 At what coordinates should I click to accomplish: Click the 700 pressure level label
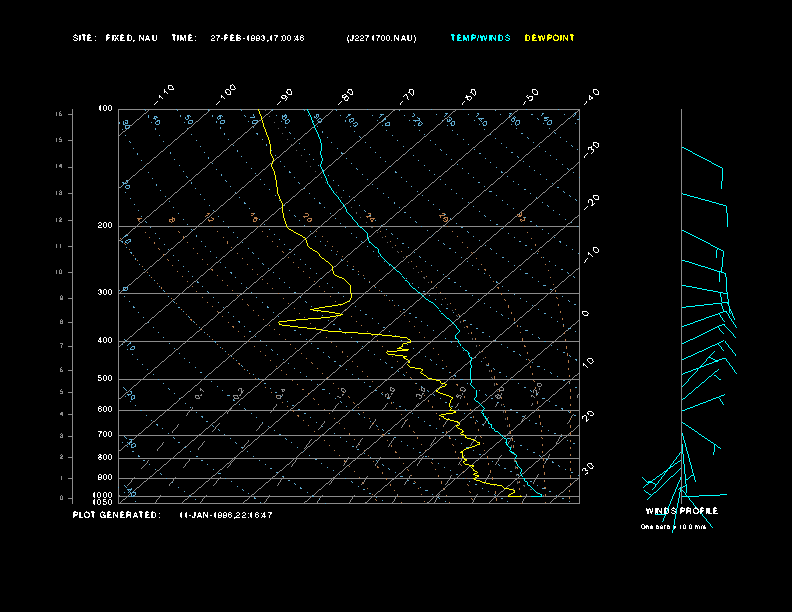tap(105, 435)
